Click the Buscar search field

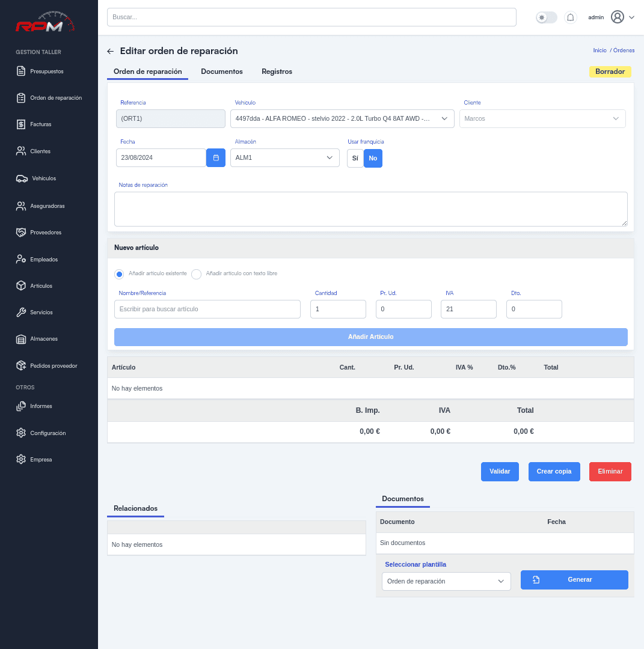[311, 17]
